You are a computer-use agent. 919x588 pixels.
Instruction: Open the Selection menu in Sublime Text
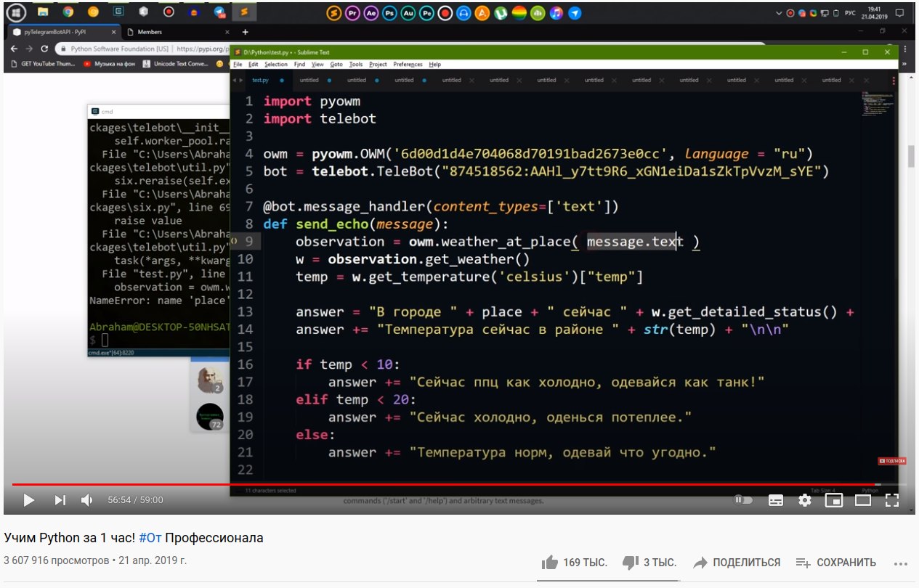click(276, 65)
